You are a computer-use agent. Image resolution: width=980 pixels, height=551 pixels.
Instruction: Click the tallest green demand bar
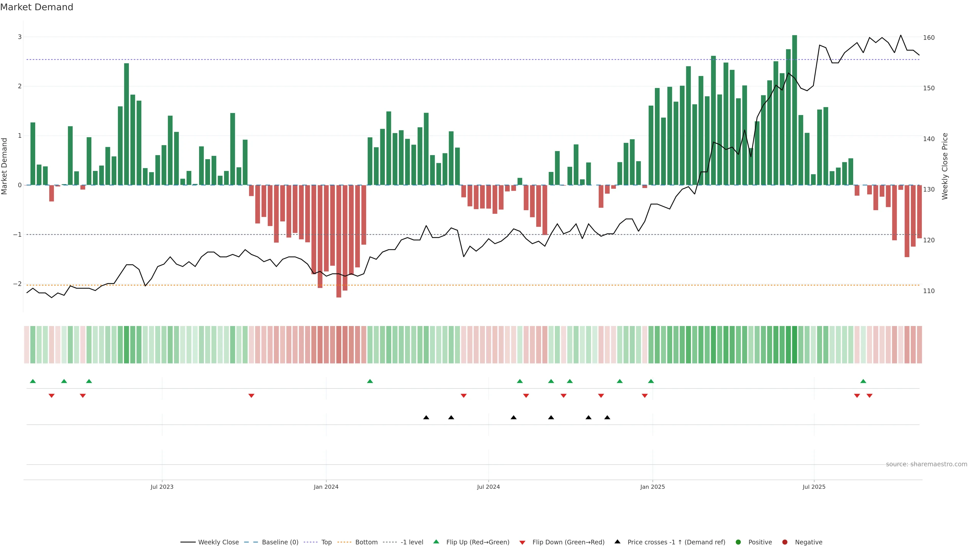(794, 110)
